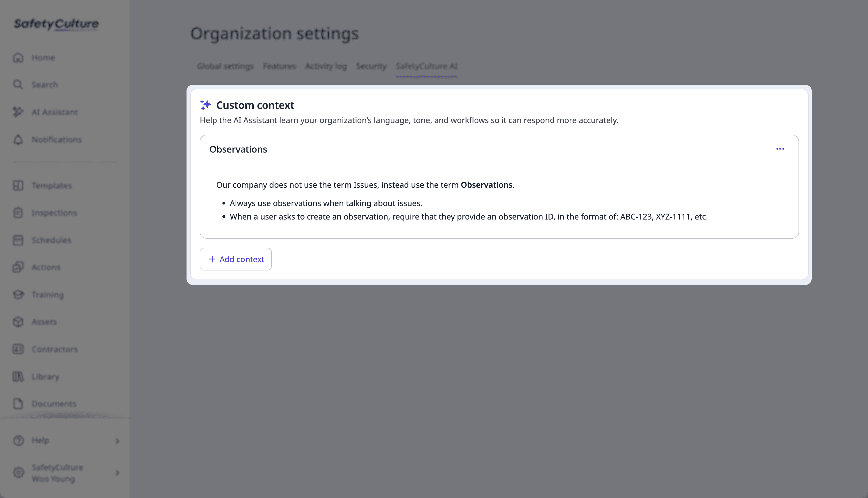Open the Templates section

coord(52,185)
